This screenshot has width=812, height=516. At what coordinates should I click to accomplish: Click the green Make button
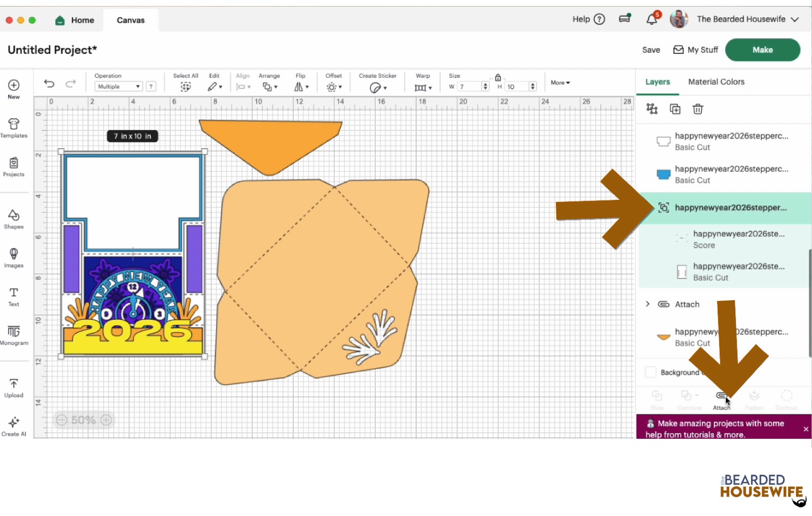coord(762,50)
